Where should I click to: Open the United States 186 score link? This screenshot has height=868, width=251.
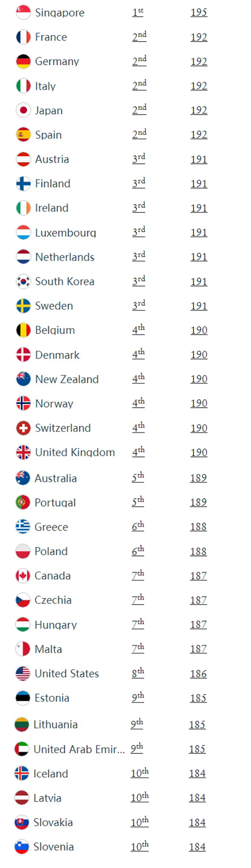coord(198,674)
